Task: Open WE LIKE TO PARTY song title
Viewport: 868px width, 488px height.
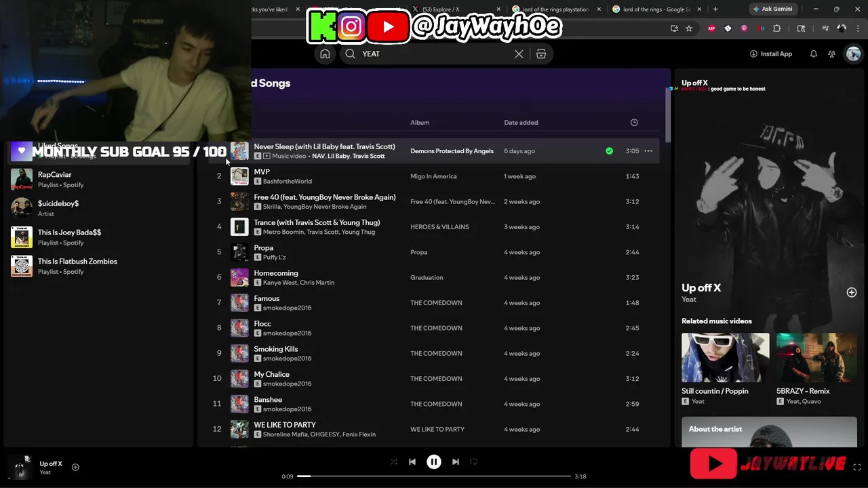Action: coord(285,425)
